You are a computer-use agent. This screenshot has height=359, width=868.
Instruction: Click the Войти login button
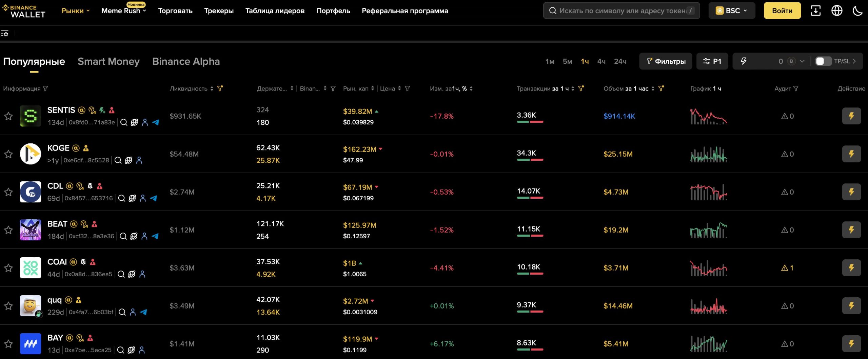click(782, 11)
